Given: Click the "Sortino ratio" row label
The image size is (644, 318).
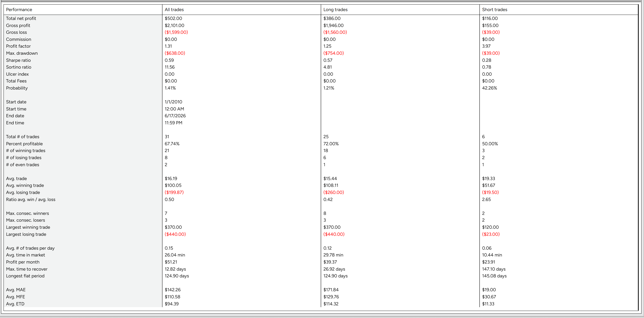Looking at the screenshot, I should (x=19, y=67).
